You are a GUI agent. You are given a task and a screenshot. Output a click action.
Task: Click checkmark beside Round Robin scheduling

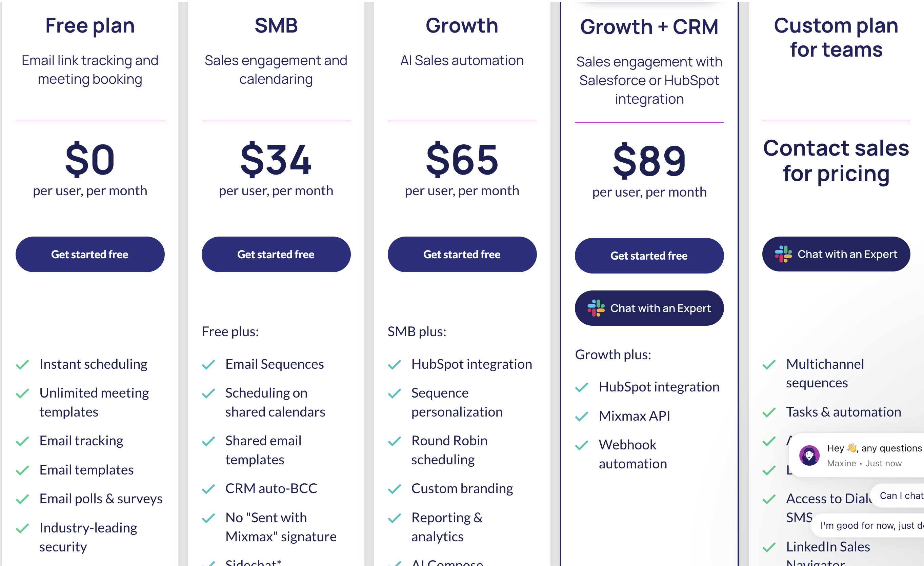tap(395, 441)
